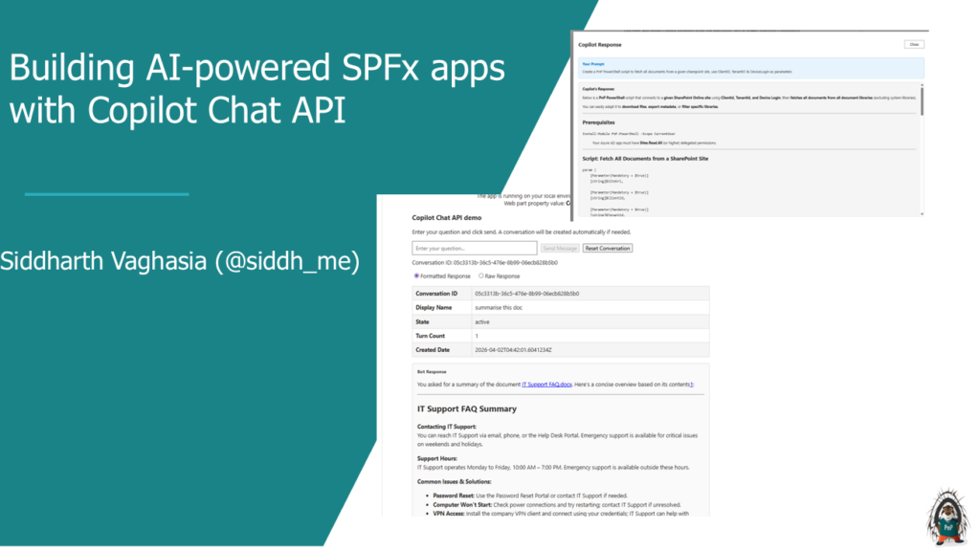The height and width of the screenshot is (551, 980).
Task: Click 'Script: Fetch All Documents from a SharePoint Site' heading
Action: 645,159
